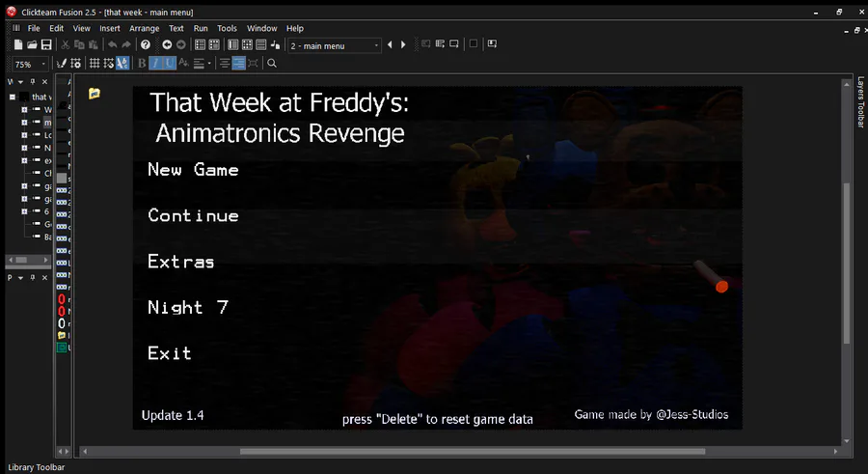Click the workspace panel horizontal scrollbar thumb
868x474 pixels.
point(21,260)
